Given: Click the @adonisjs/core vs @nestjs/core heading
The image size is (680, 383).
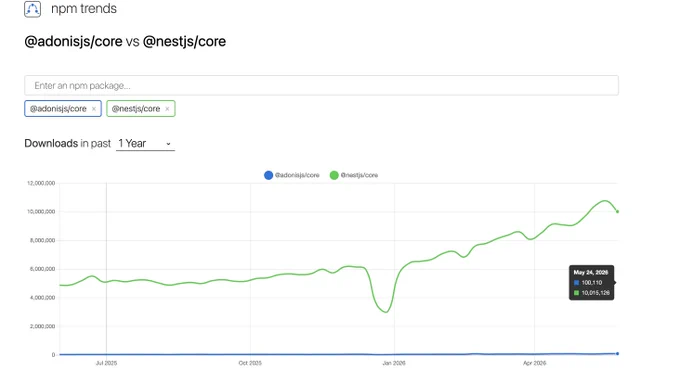Looking at the screenshot, I should tap(125, 42).
